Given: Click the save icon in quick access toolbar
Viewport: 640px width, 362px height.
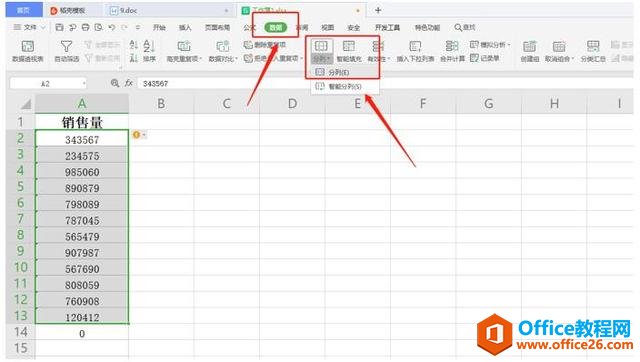Looking at the screenshot, I should [60, 27].
